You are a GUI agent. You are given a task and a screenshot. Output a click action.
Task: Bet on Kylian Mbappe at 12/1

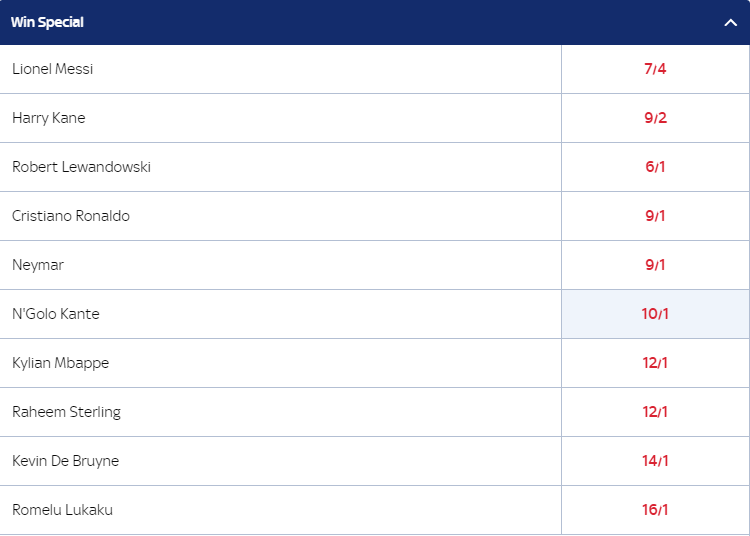pyautogui.click(x=655, y=363)
